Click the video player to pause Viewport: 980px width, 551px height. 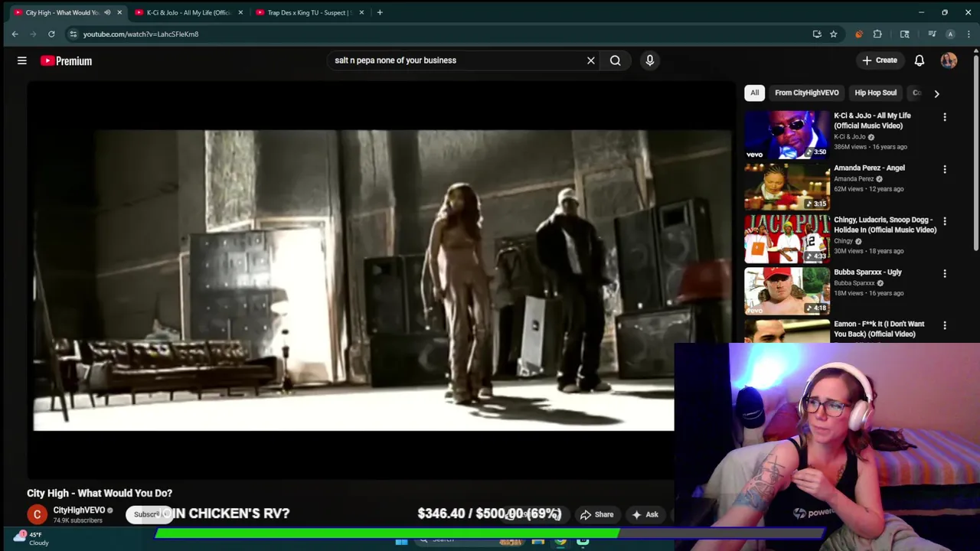click(381, 280)
